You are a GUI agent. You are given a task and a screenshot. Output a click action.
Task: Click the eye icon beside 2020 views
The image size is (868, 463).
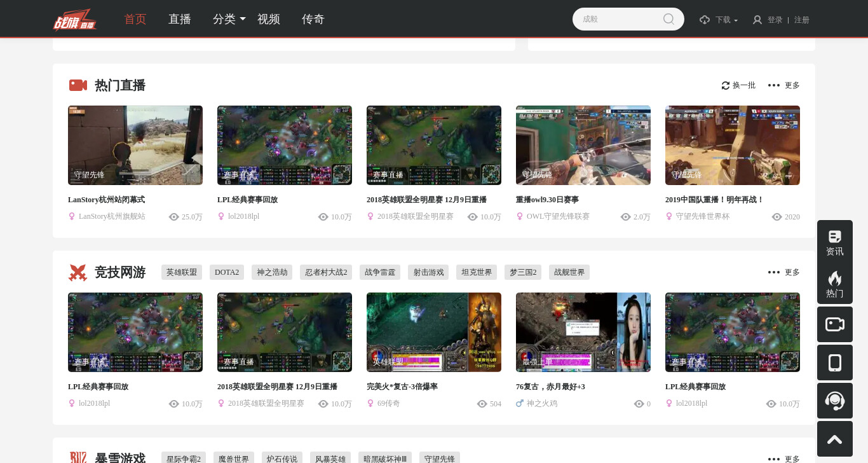tap(776, 217)
